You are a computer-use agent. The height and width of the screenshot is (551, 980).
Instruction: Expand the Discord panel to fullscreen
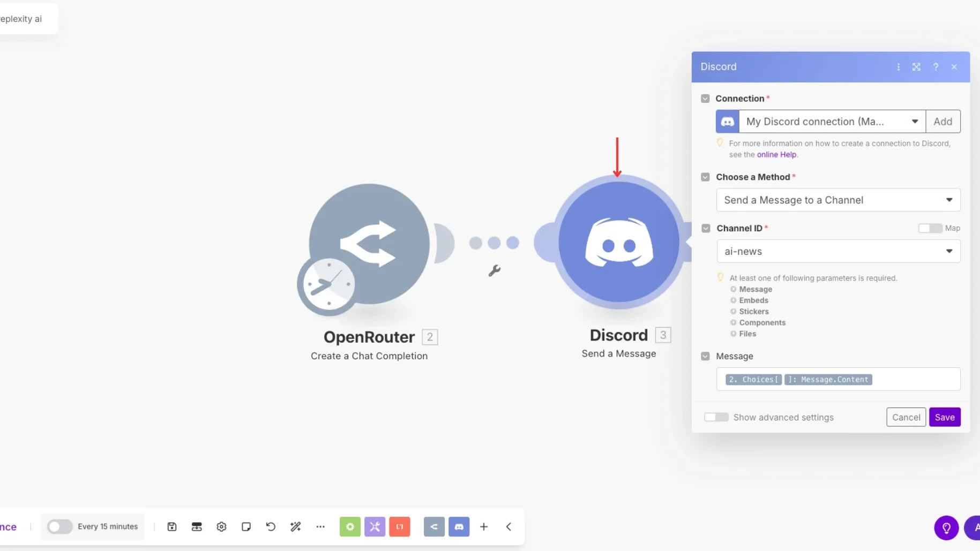(917, 67)
